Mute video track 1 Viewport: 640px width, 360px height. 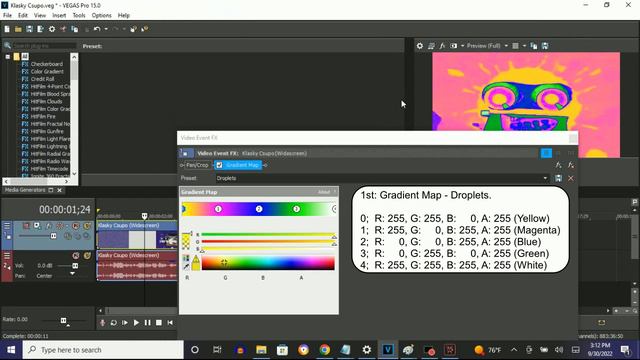[x=76, y=226]
